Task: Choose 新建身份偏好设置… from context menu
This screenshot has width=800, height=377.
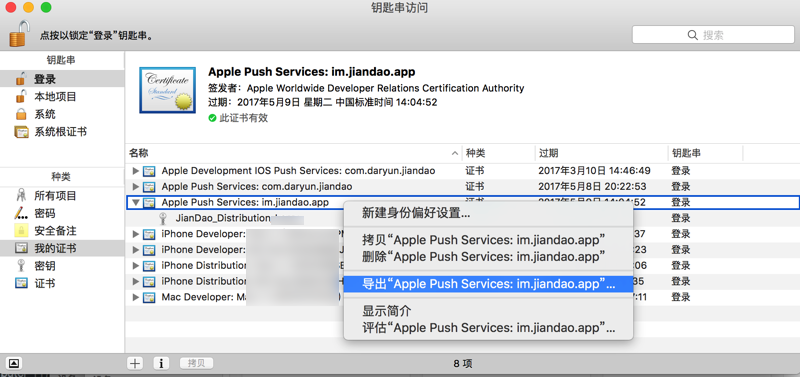Action: pyautogui.click(x=488, y=213)
